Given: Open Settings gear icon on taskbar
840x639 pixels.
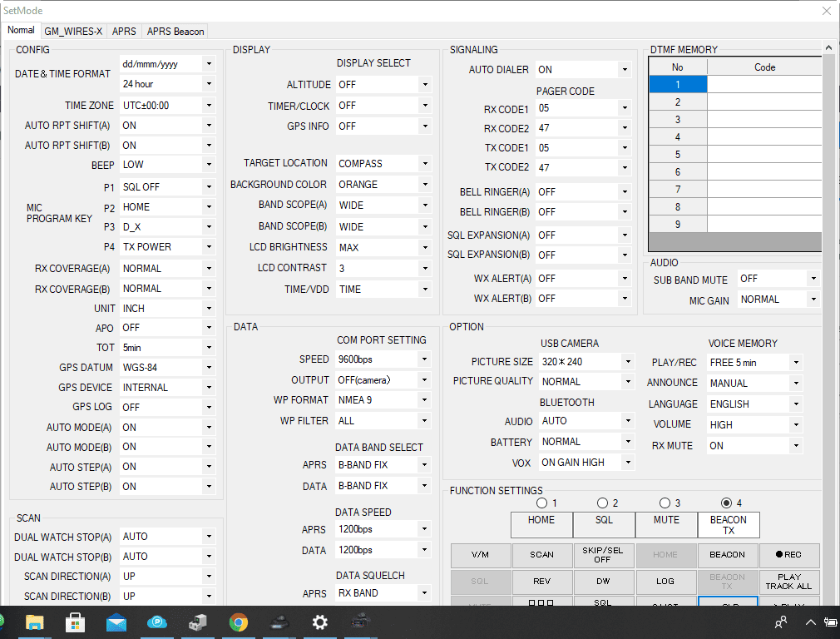Looking at the screenshot, I should [x=319, y=622].
